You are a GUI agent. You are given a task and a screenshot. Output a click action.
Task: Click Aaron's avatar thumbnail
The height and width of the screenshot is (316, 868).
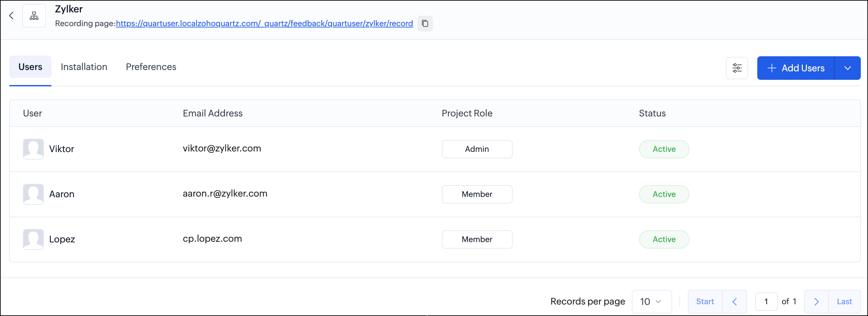coord(33,194)
